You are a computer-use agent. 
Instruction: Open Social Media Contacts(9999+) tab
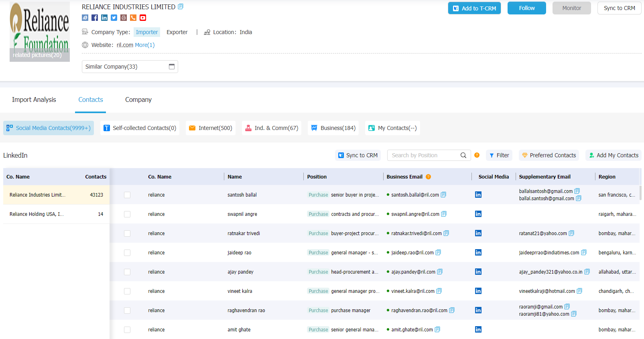[49, 128]
